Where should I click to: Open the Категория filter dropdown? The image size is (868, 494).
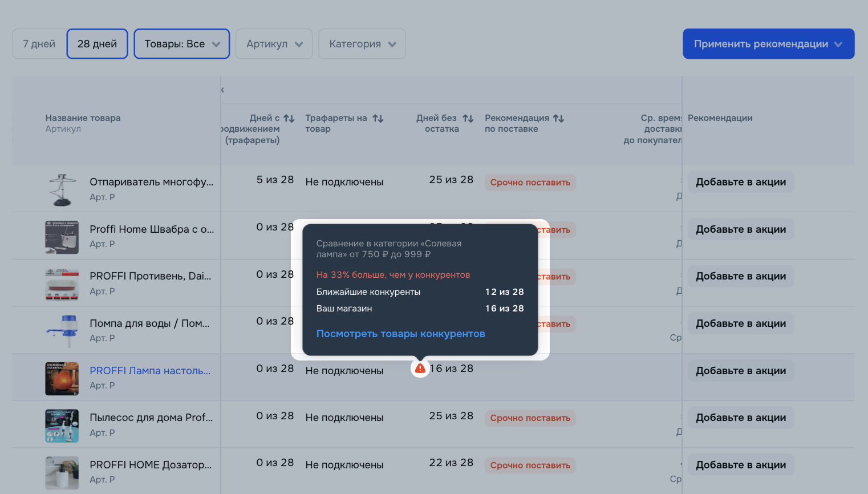tap(362, 44)
